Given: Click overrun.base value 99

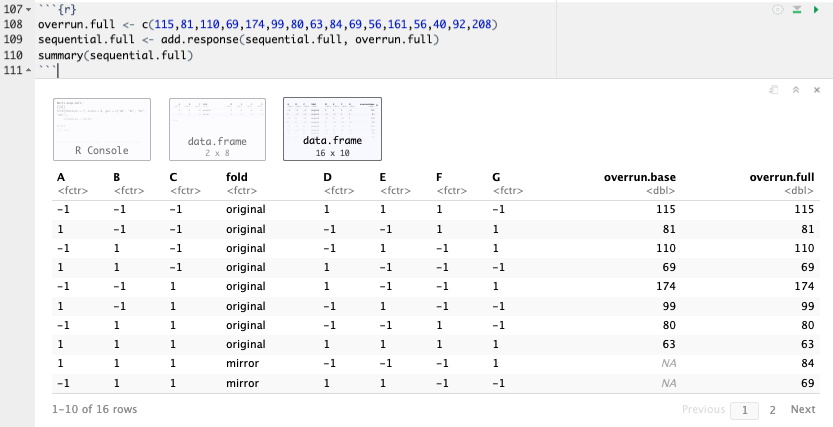Looking at the screenshot, I should pos(669,306).
